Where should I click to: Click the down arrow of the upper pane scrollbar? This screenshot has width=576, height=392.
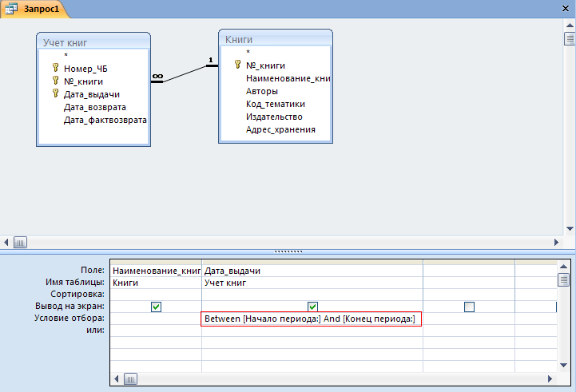(570, 228)
